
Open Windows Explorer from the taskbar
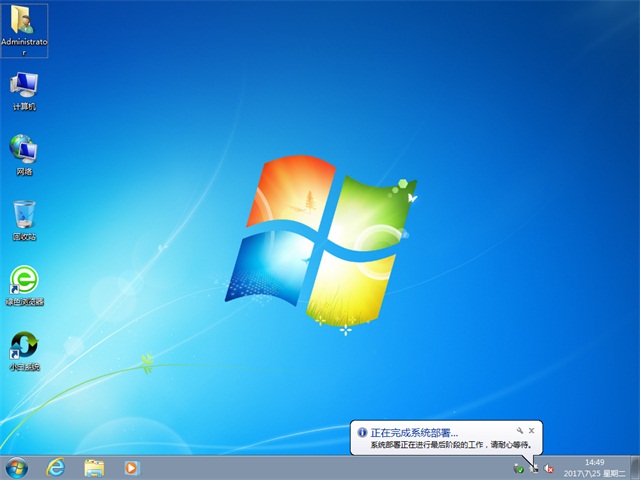(94, 468)
